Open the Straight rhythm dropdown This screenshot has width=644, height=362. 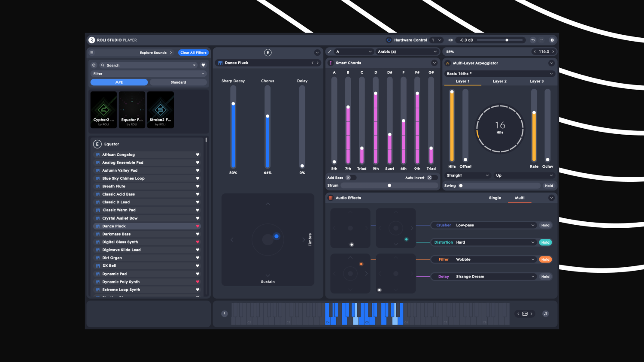pyautogui.click(x=468, y=175)
